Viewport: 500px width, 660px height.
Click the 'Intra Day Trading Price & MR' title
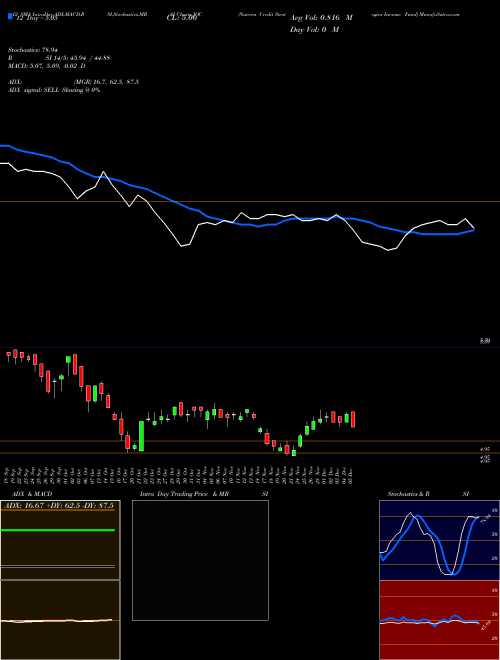(x=185, y=494)
